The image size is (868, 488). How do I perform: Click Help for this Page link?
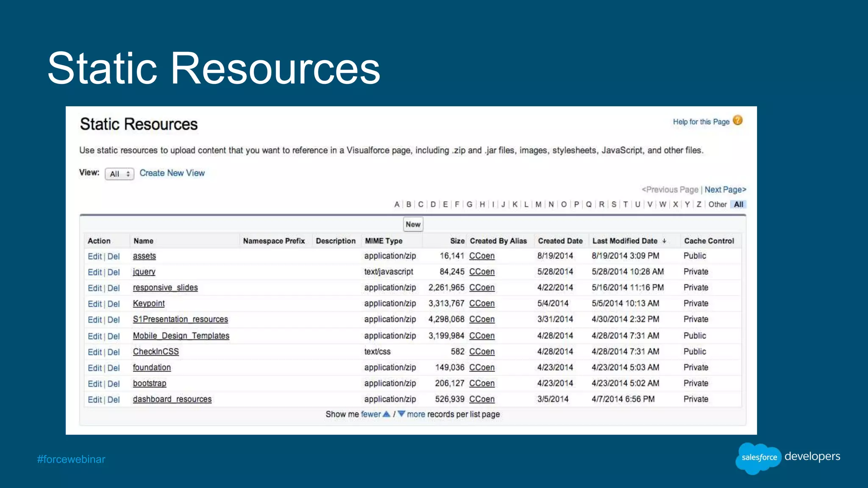(701, 122)
